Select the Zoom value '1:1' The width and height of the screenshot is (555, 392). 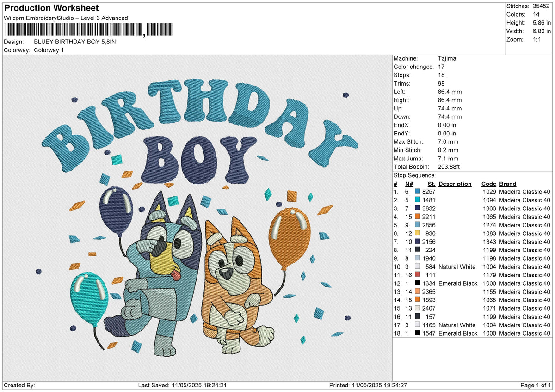[x=537, y=39]
